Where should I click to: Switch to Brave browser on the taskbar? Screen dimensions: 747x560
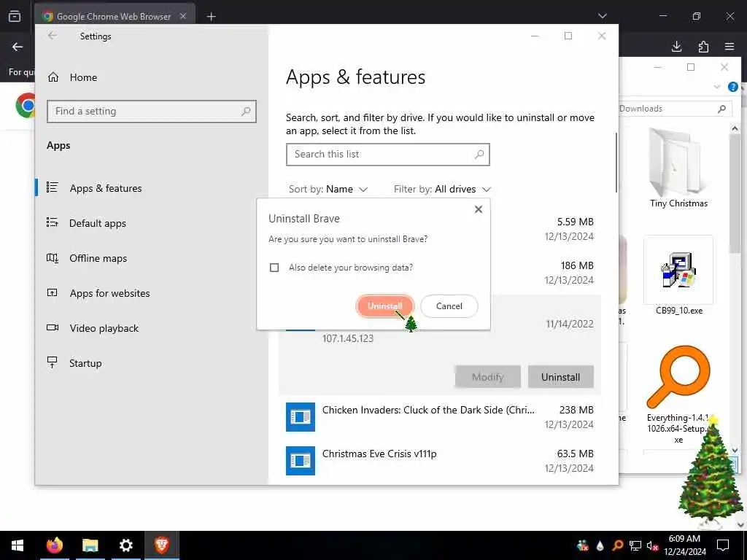pos(161,545)
